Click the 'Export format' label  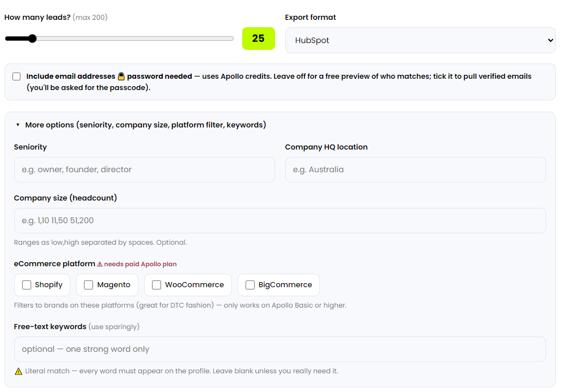(310, 18)
